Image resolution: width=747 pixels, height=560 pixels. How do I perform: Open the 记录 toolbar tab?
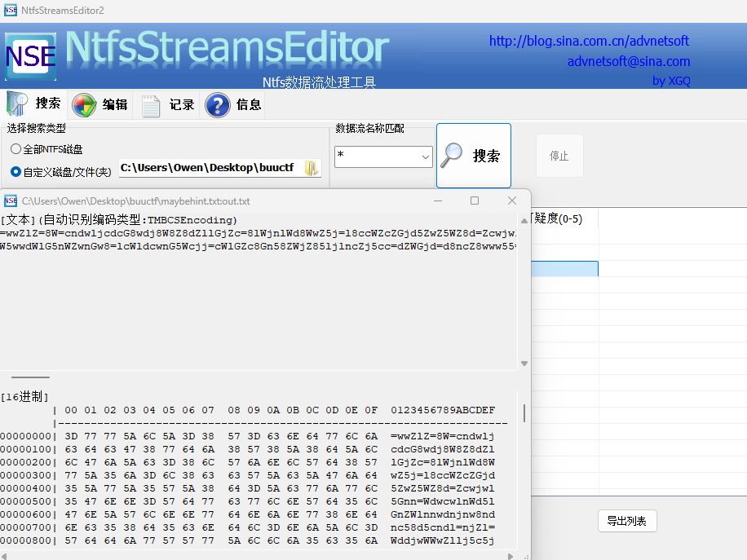point(168,104)
